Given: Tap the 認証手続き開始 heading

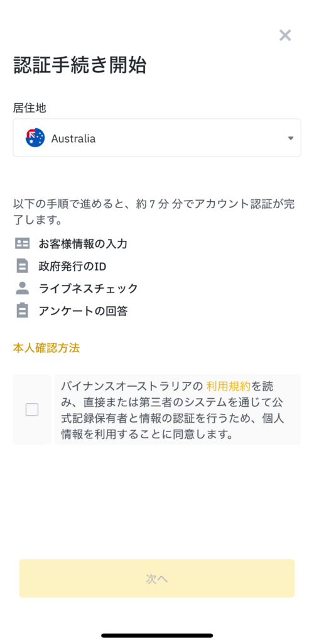Looking at the screenshot, I should (x=80, y=65).
